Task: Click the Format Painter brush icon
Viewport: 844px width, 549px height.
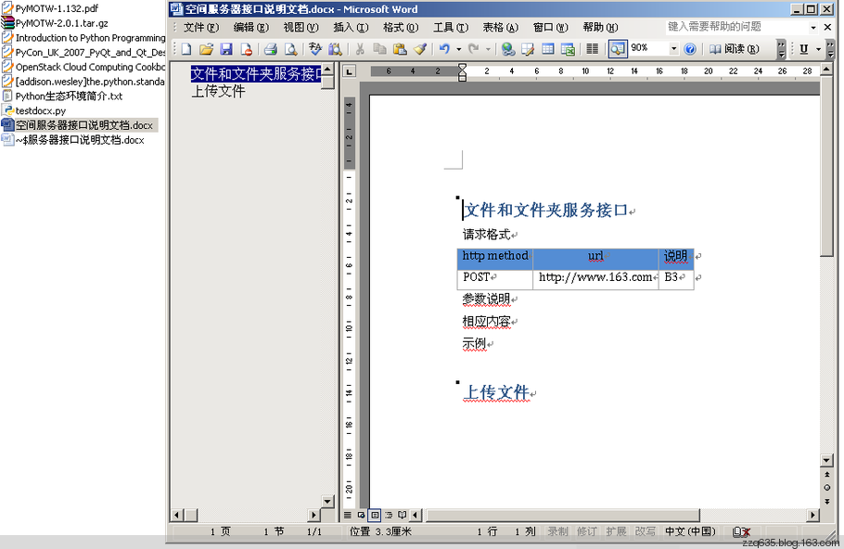Action: 420,50
